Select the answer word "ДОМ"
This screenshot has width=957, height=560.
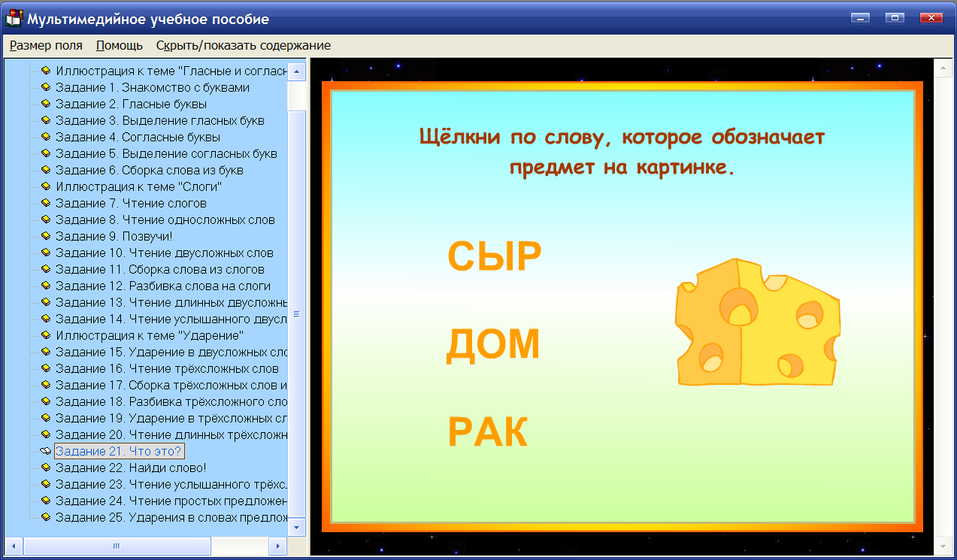(494, 344)
